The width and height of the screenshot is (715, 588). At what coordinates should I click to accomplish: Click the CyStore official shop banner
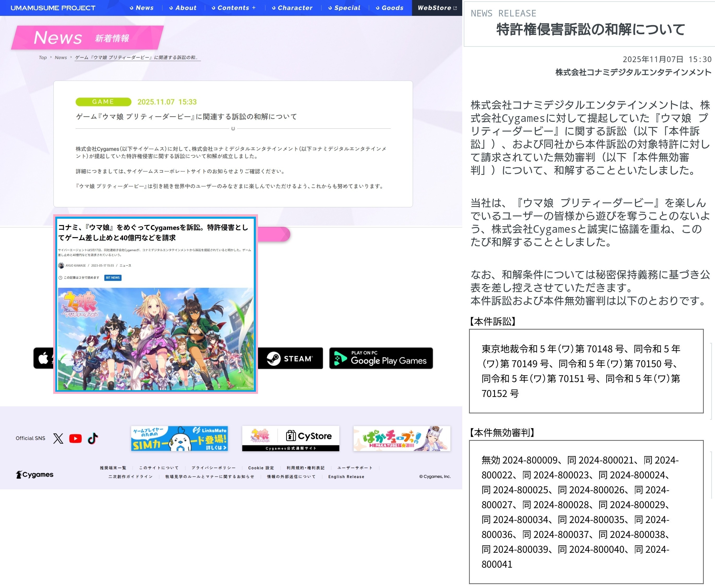[291, 439]
